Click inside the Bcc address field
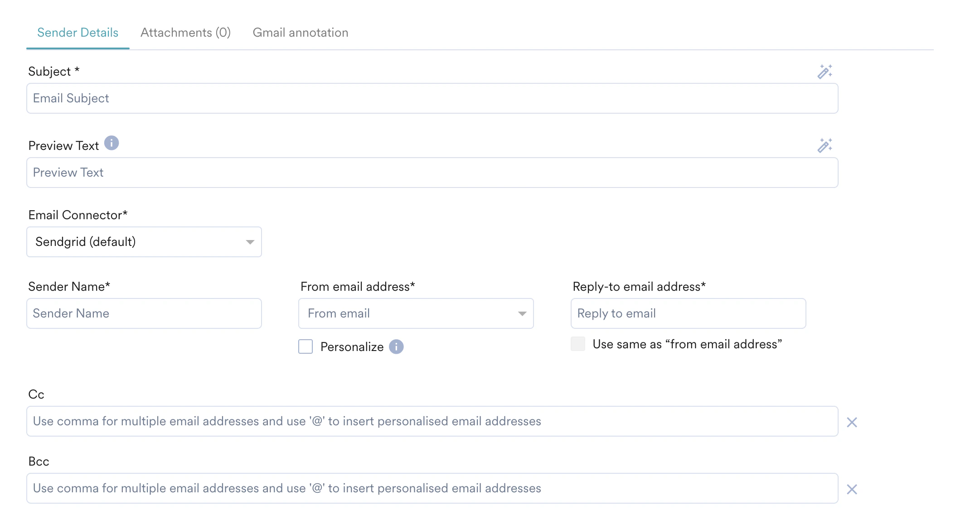The image size is (980, 529). pyautogui.click(x=431, y=488)
